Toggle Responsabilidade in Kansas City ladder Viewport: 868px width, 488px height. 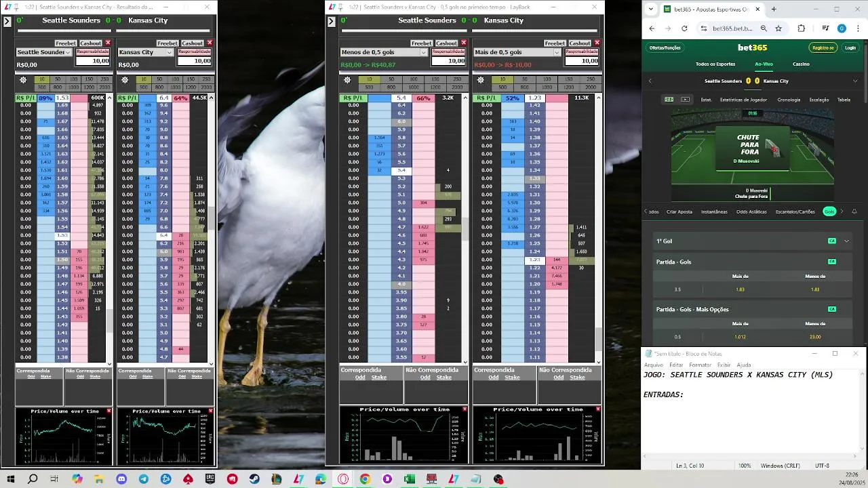pyautogui.click(x=194, y=52)
